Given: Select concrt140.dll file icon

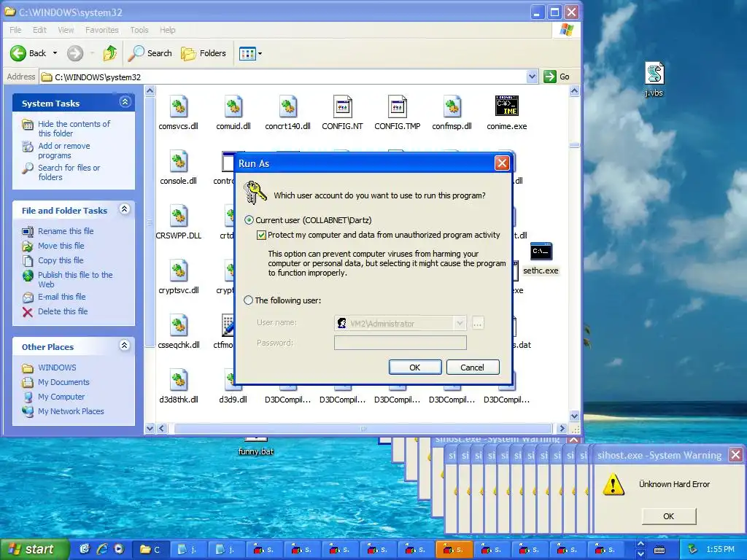Looking at the screenshot, I should [287, 106].
